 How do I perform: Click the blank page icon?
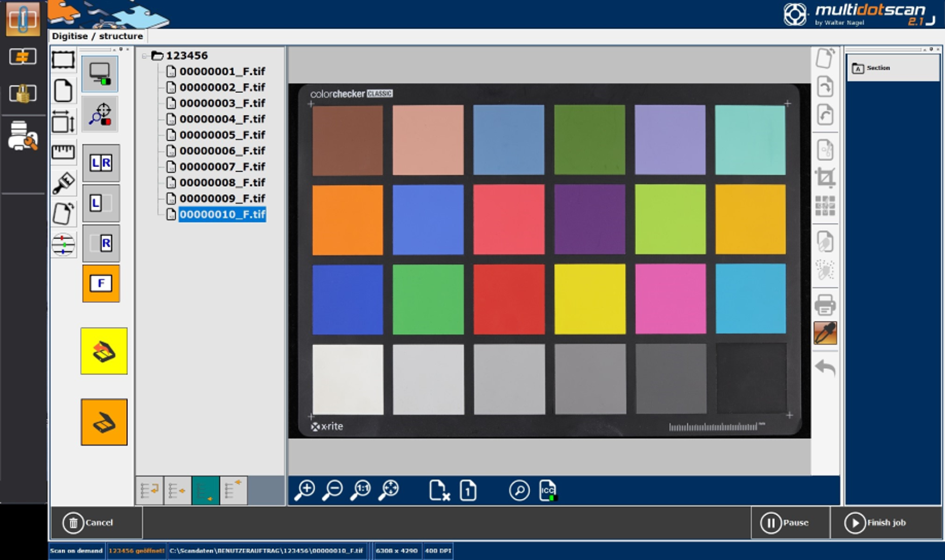(x=63, y=90)
